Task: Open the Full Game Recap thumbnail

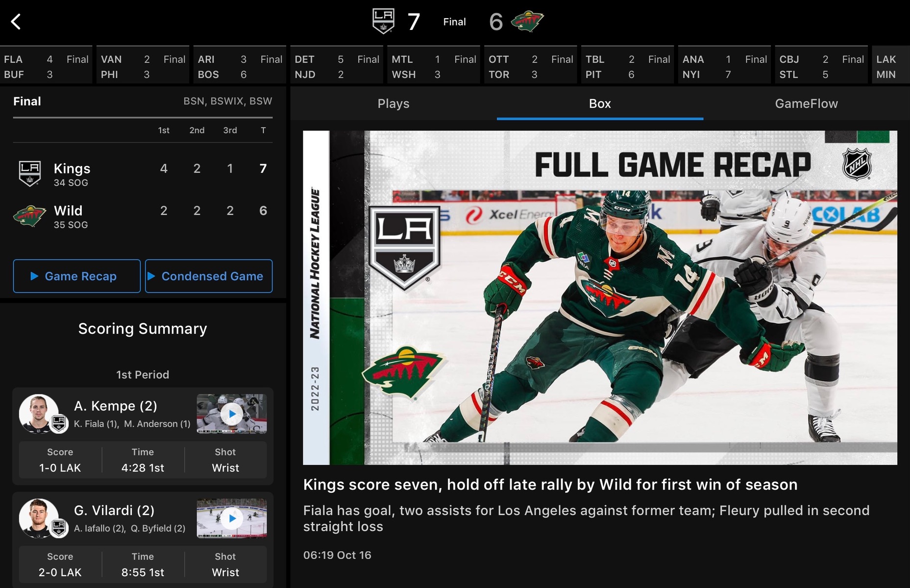Action: coord(599,297)
